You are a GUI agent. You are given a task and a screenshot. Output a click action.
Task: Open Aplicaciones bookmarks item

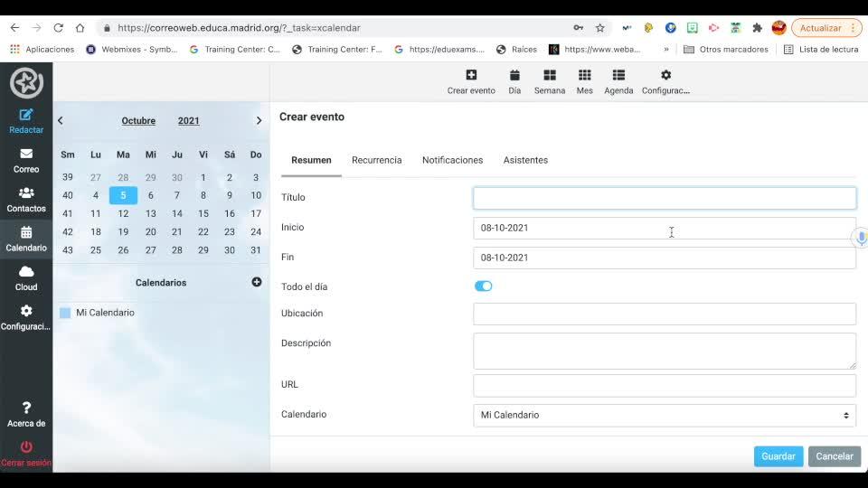pos(42,49)
